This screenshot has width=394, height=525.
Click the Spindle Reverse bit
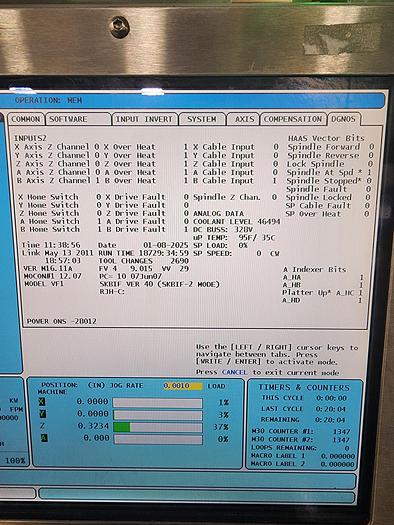tap(330, 155)
